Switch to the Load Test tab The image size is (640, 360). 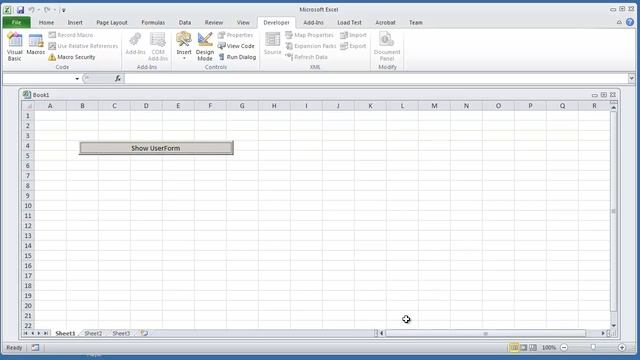[349, 22]
